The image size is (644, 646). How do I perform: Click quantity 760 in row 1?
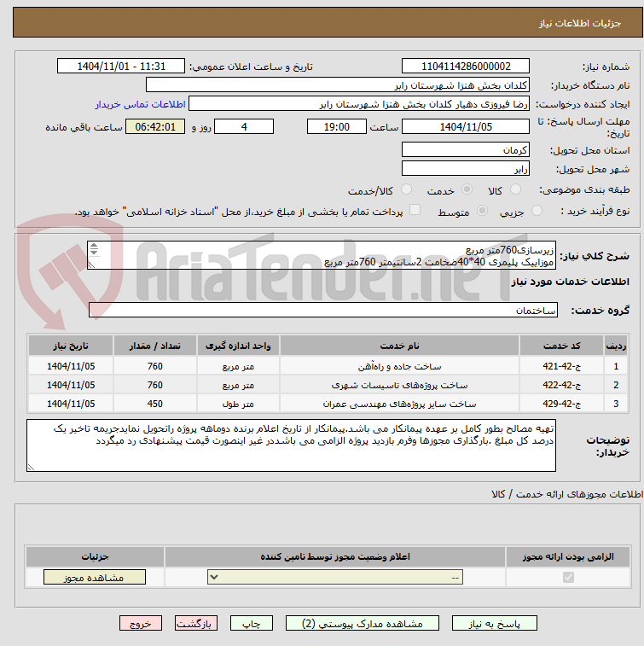coord(155,366)
